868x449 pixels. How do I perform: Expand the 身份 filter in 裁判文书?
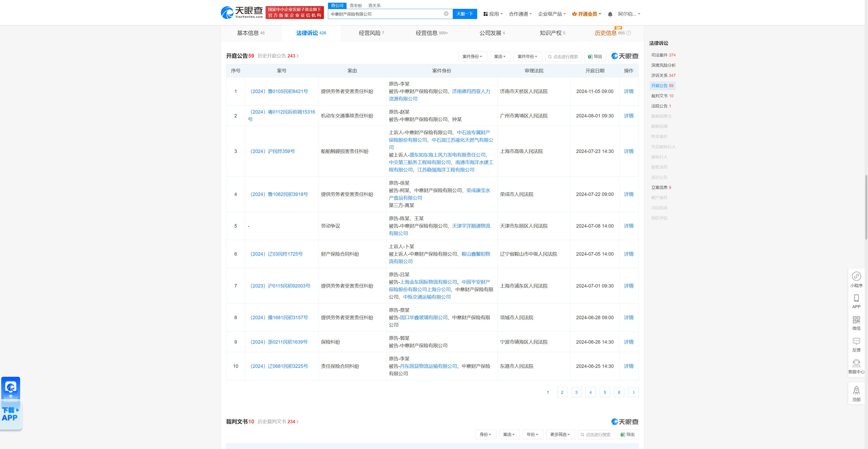coord(486,435)
